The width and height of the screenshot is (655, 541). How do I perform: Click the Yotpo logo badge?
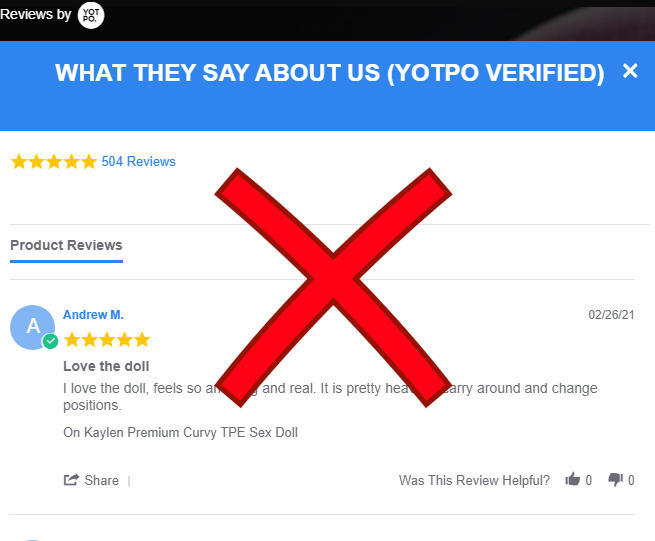pos(91,15)
